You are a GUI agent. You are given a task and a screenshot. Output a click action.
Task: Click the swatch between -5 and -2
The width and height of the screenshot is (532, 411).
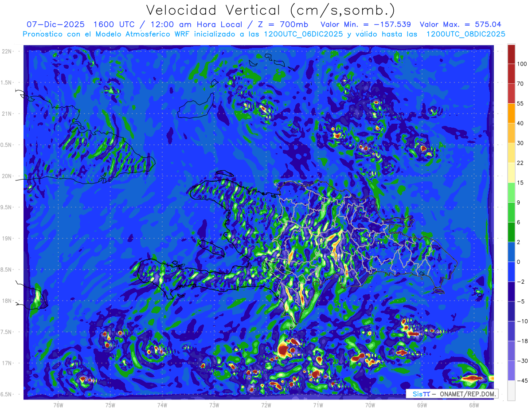pos(511,291)
